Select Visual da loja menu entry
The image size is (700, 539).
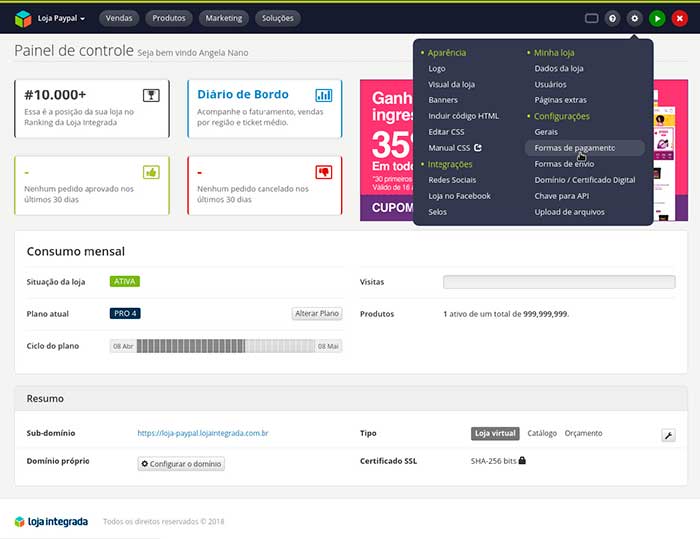(x=452, y=84)
